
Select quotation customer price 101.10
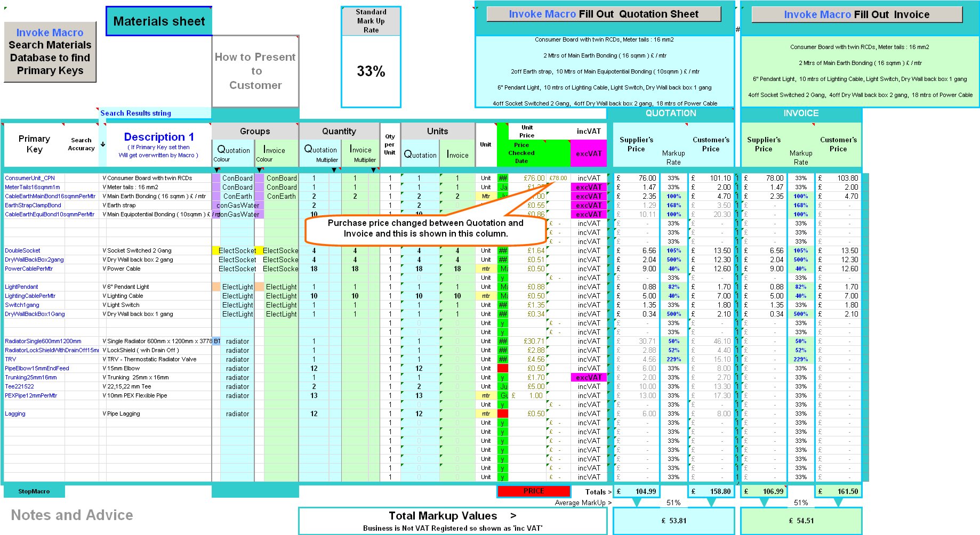click(711, 178)
